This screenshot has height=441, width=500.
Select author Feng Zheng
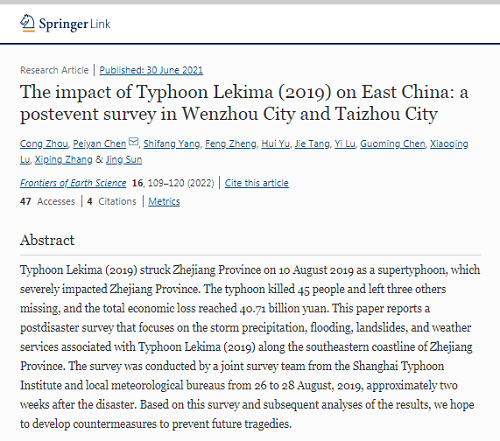(231, 144)
